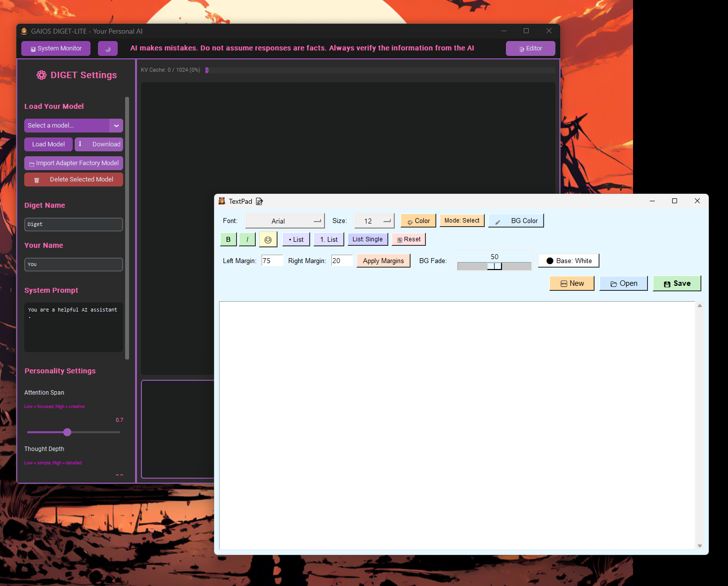
Task: Click the refresh icon button beside System Monitor
Action: pyautogui.click(x=108, y=48)
